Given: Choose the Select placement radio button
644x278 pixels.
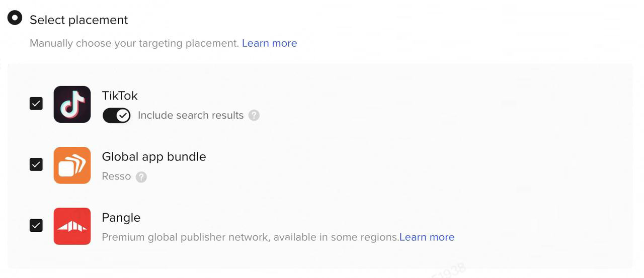Looking at the screenshot, I should pyautogui.click(x=15, y=18).
